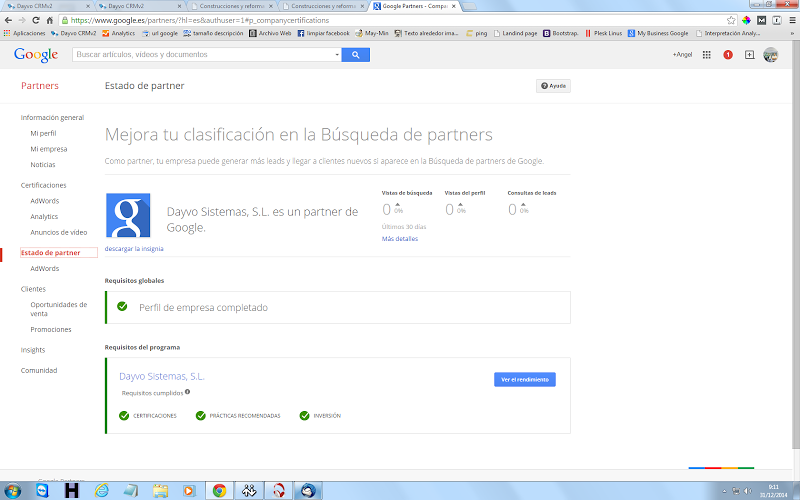Select Mi perfil in the sidebar

[43, 133]
